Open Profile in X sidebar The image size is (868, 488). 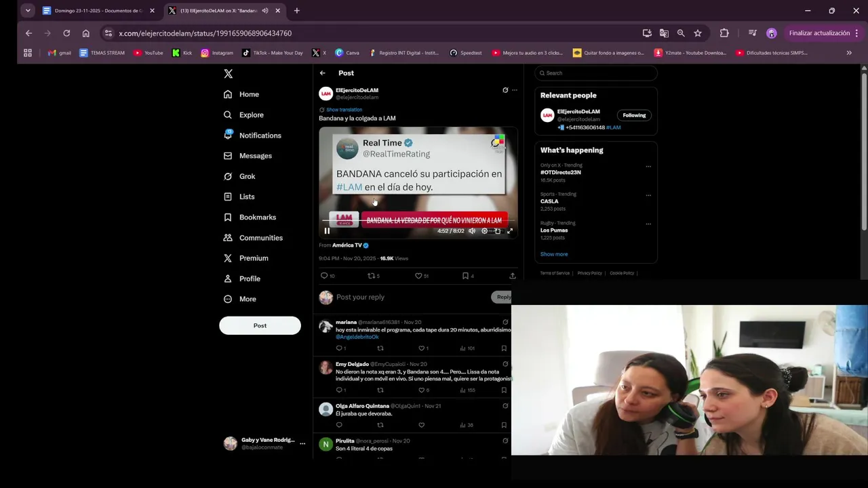pos(241,279)
